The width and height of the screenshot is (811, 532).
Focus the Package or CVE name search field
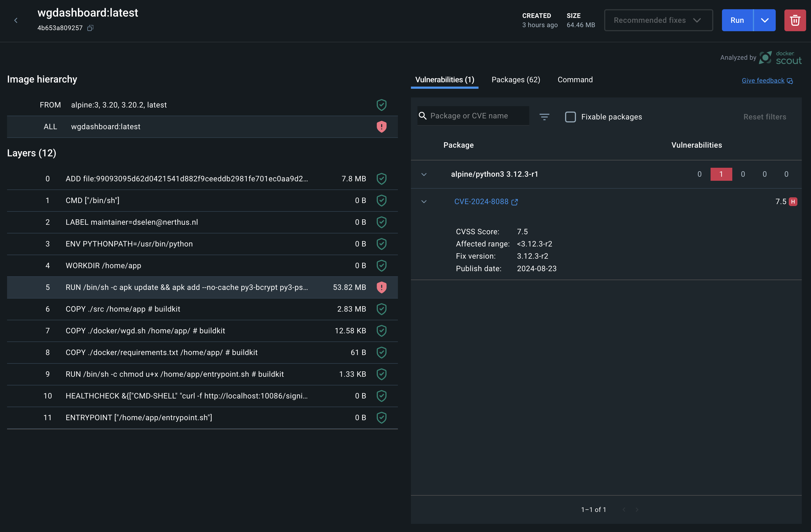click(x=473, y=116)
